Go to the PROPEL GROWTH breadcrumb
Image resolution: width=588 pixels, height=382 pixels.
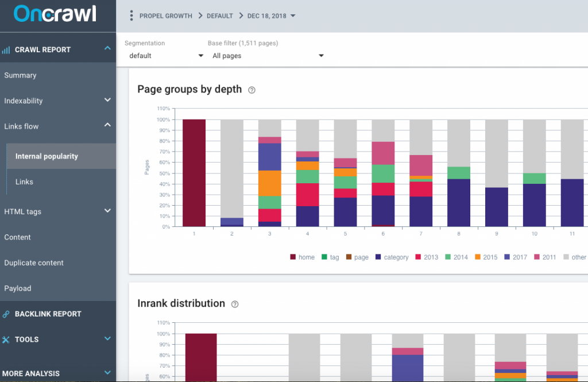166,16
